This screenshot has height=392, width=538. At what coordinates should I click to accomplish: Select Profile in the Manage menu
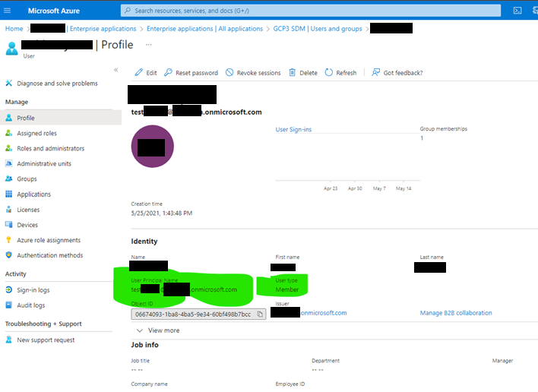click(61, 118)
